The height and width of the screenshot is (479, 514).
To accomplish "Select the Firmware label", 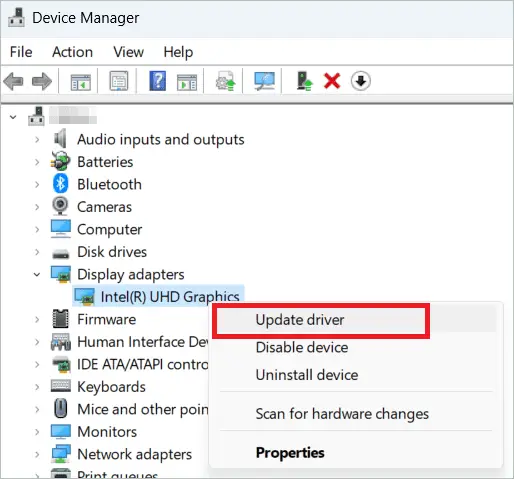I will (107, 319).
